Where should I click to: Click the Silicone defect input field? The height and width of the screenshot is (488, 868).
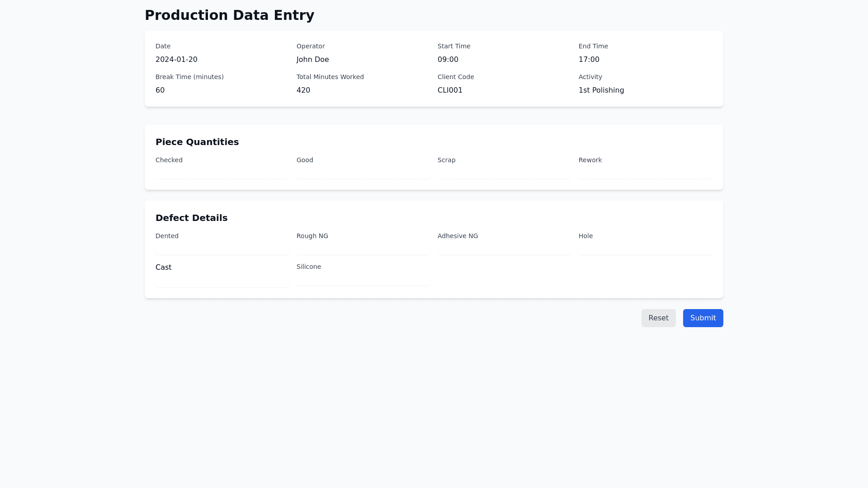pos(363,280)
